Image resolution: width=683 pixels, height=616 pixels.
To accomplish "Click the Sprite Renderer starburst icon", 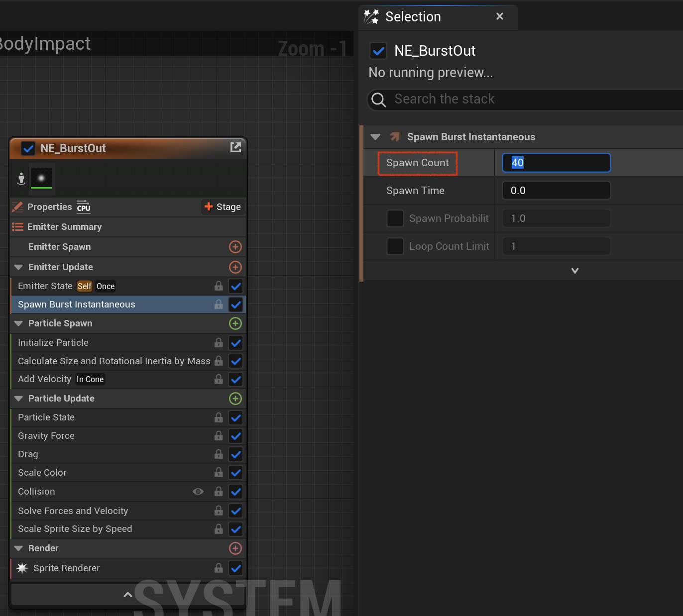I will (22, 568).
